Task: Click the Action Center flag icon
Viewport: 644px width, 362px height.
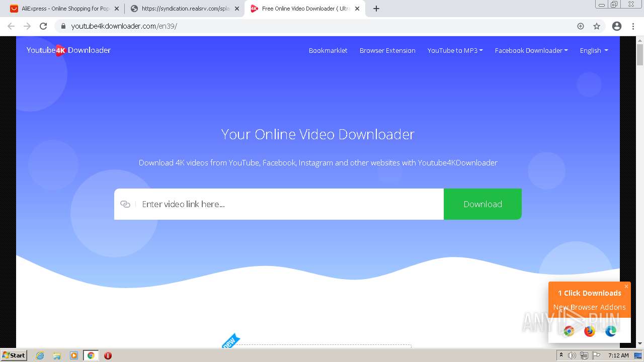Action: point(596,355)
